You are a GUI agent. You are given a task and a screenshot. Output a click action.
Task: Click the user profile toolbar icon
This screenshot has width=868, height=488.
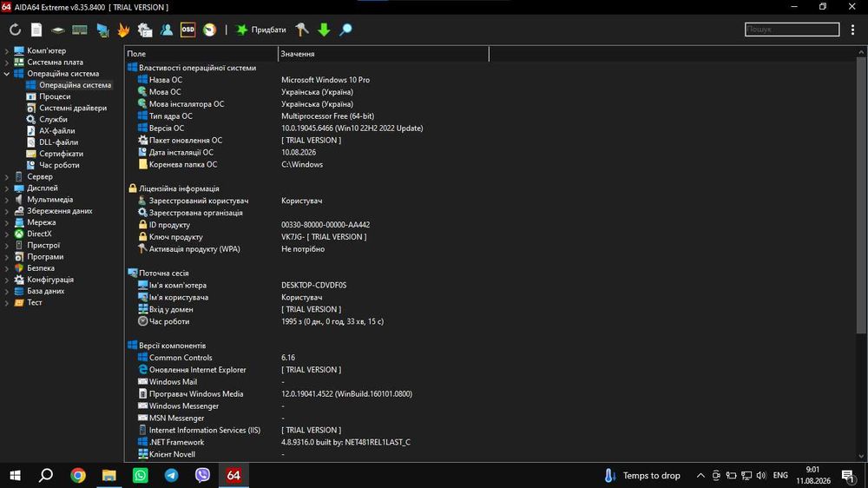coord(166,30)
